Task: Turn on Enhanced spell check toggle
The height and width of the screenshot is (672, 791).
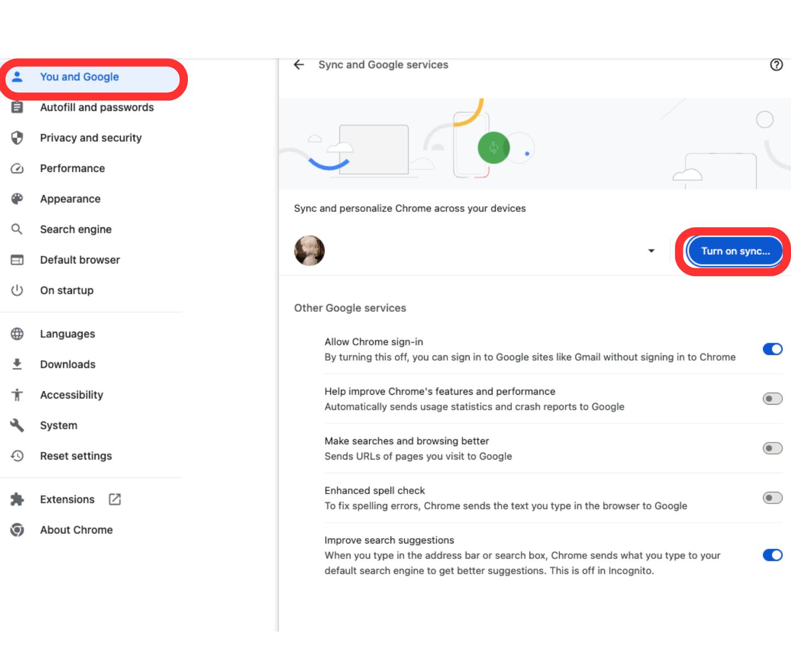Action: [x=772, y=498]
